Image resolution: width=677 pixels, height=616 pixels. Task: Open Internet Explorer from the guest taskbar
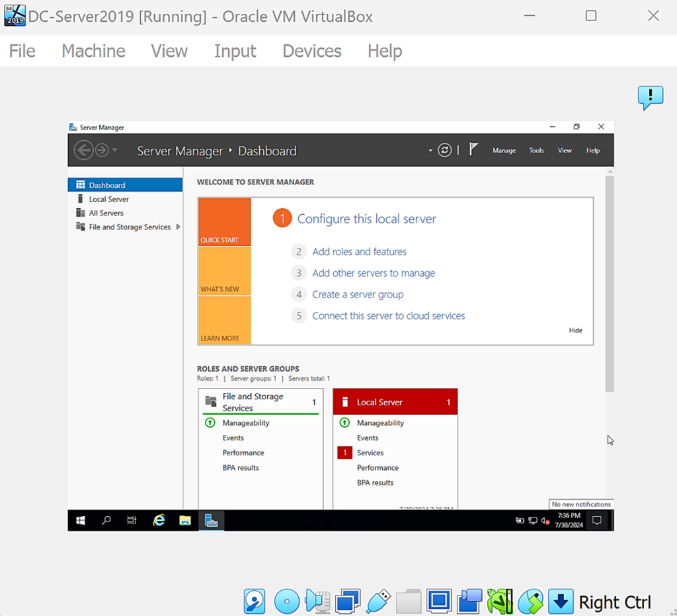coord(159,521)
